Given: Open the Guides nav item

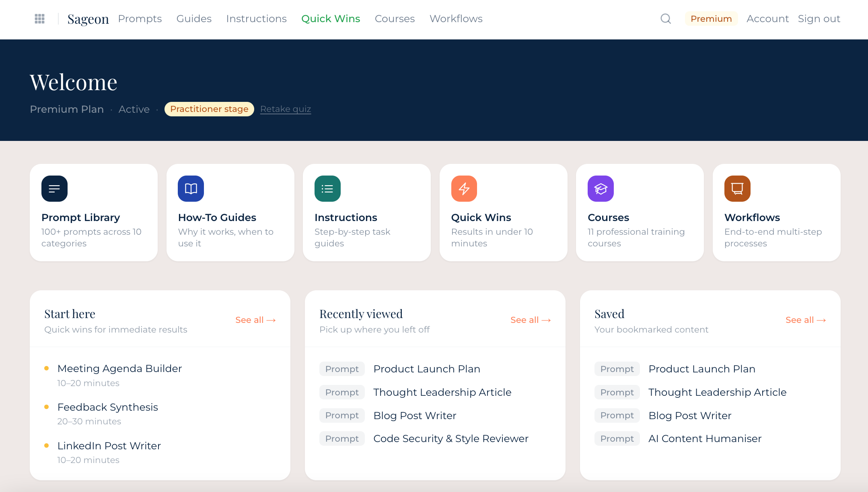Looking at the screenshot, I should pyautogui.click(x=194, y=19).
